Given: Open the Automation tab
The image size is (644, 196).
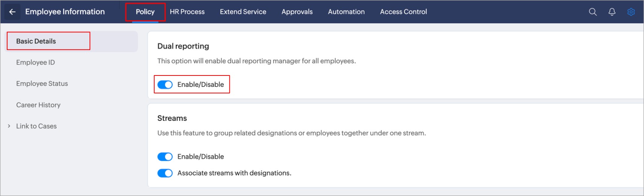Looking at the screenshot, I should point(346,12).
